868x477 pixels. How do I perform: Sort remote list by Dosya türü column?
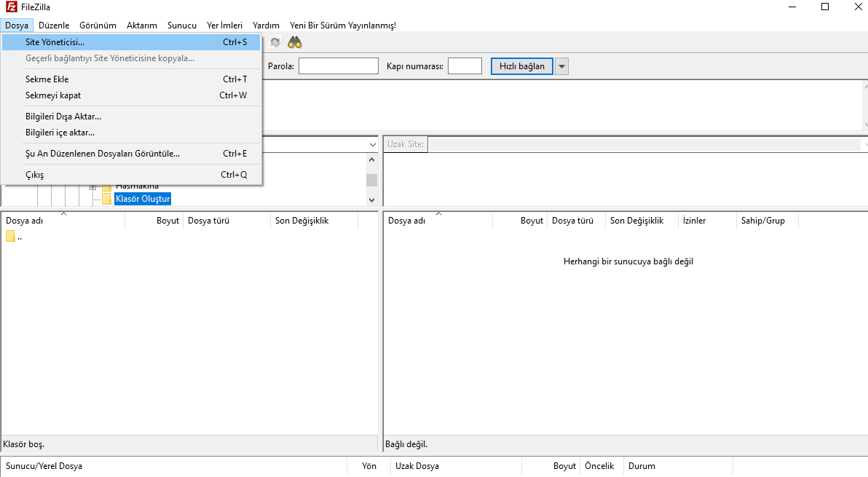pos(576,220)
